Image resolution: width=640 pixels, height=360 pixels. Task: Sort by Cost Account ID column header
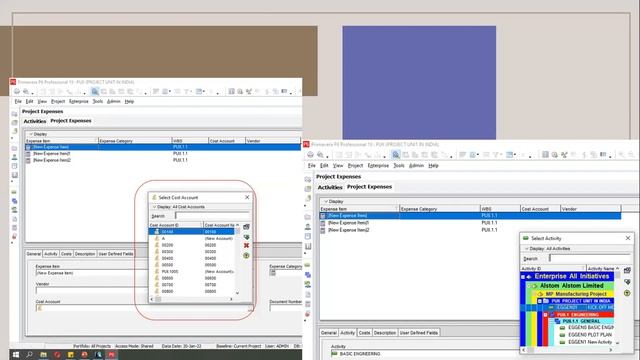pos(176,225)
